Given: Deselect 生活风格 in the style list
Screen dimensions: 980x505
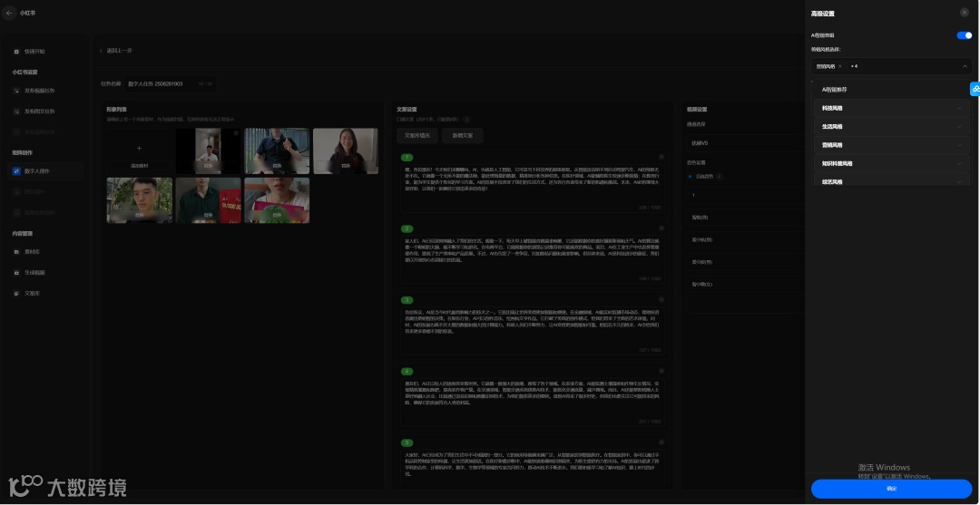Looking at the screenshot, I should coord(891,126).
